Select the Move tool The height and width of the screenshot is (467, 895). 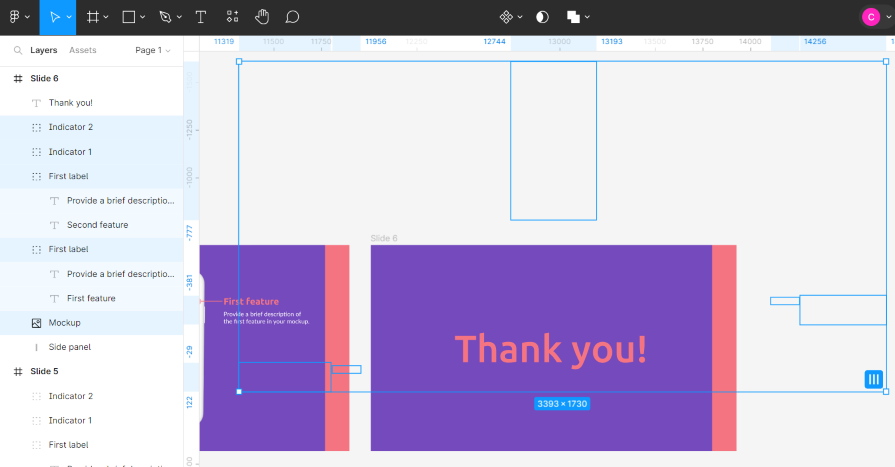coord(55,17)
